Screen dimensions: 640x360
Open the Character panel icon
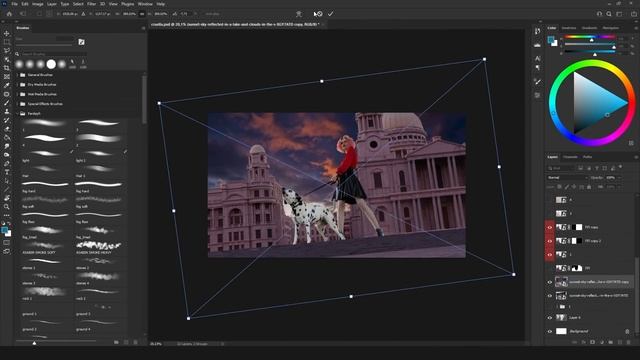tap(538, 58)
